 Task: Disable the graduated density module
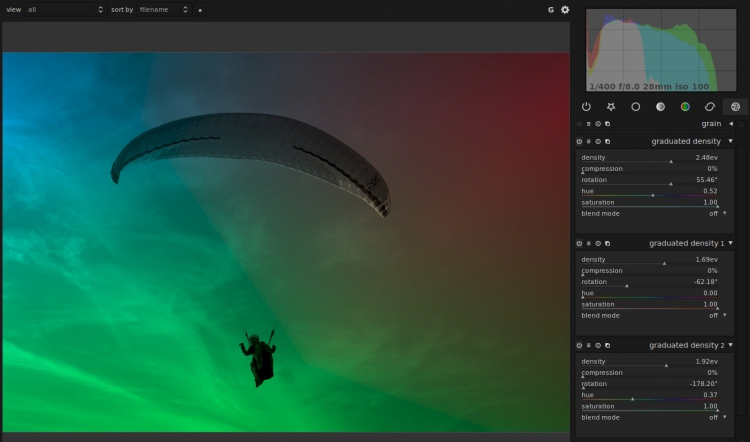pyautogui.click(x=579, y=141)
